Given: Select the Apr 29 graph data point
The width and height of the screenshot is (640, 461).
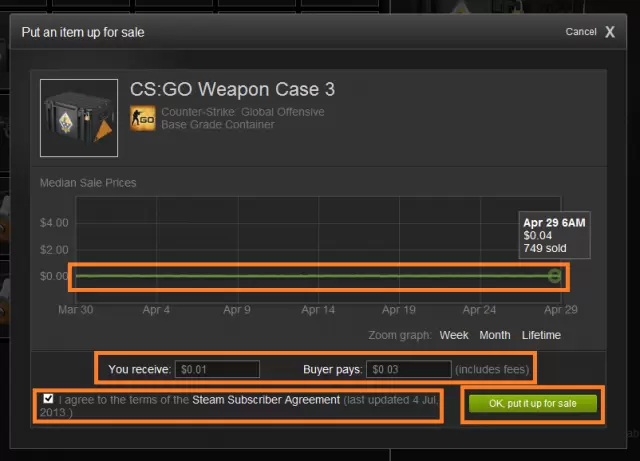Looking at the screenshot, I should 554,276.
